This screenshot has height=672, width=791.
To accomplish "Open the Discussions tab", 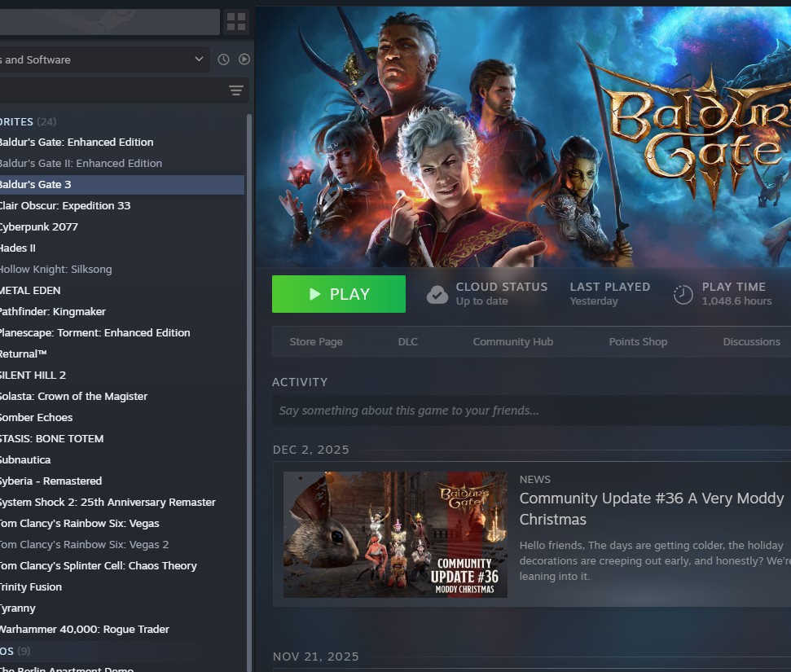I will 752,341.
